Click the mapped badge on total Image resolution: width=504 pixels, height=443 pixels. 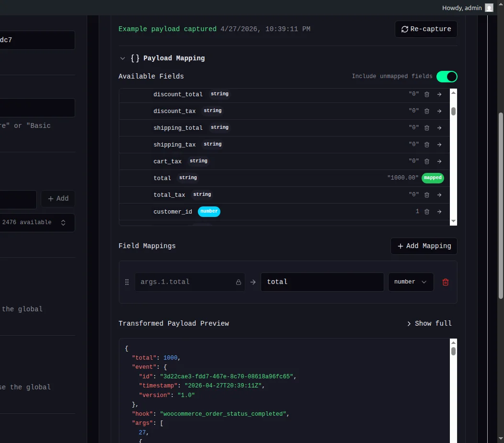[x=433, y=178]
